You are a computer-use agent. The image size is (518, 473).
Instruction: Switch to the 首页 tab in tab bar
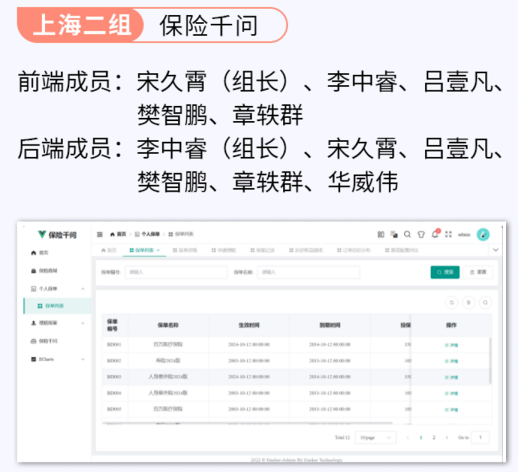coord(109,250)
